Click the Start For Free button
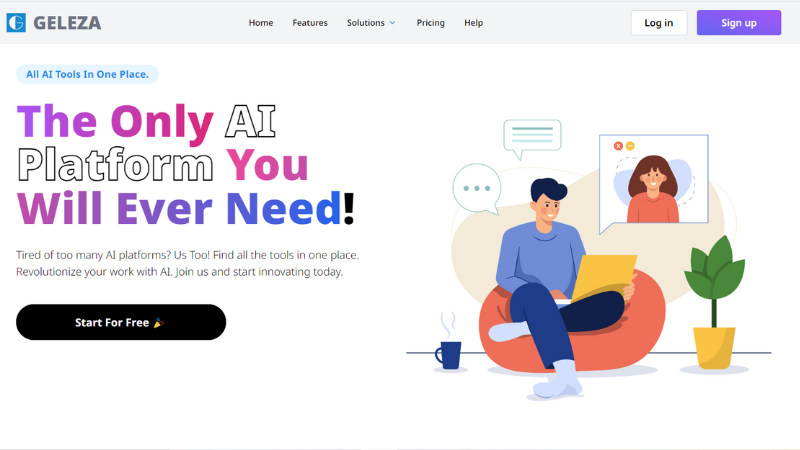The height and width of the screenshot is (450, 800). (x=121, y=322)
